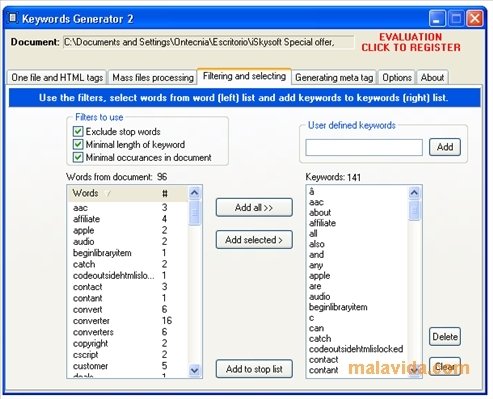Select 'are' in keywords list
Viewport: 493px width, 399px height.
point(315,286)
